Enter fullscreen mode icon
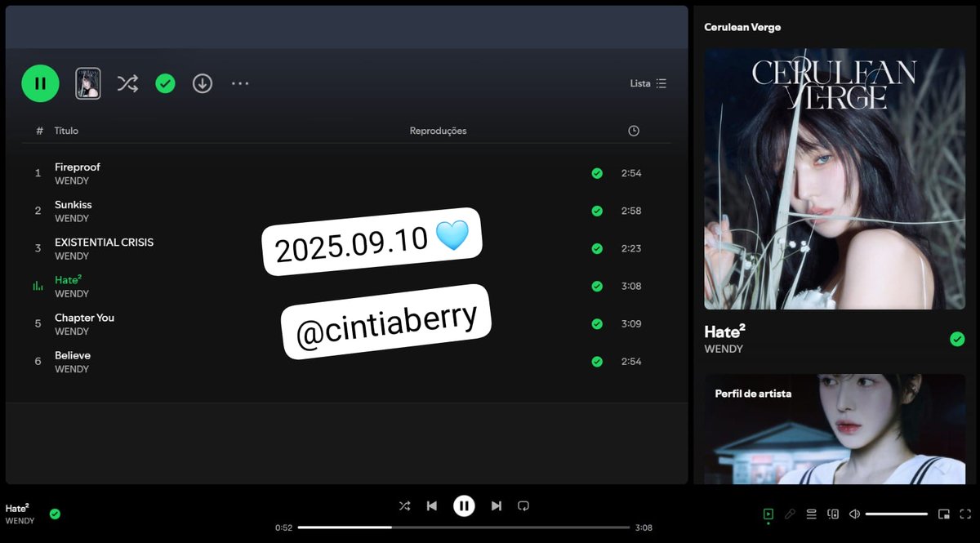980x543 pixels. pos(965,514)
